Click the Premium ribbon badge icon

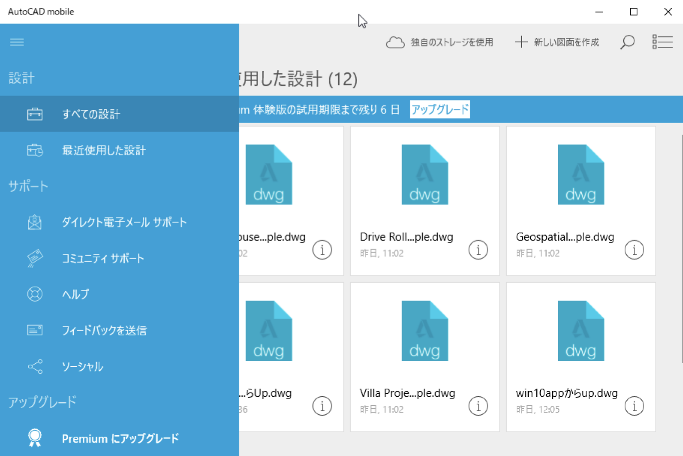(x=35, y=438)
